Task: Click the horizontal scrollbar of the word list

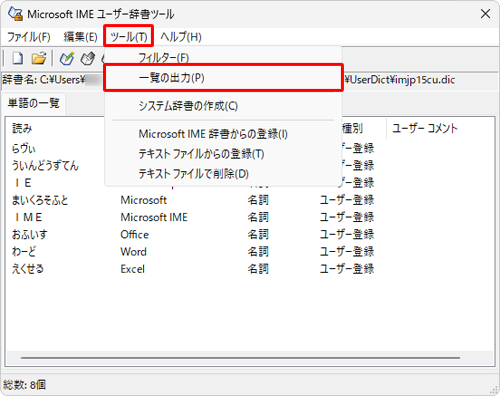Action: pos(240,358)
